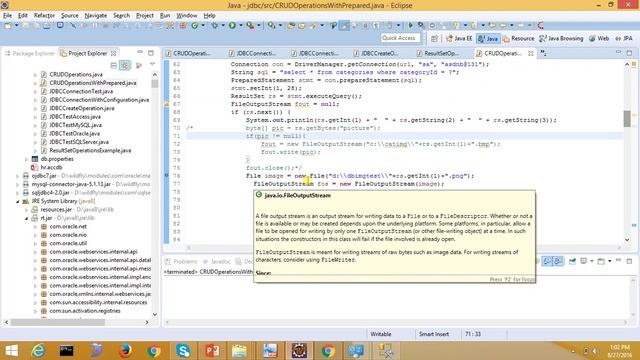Open the Window menu

pos(187,16)
